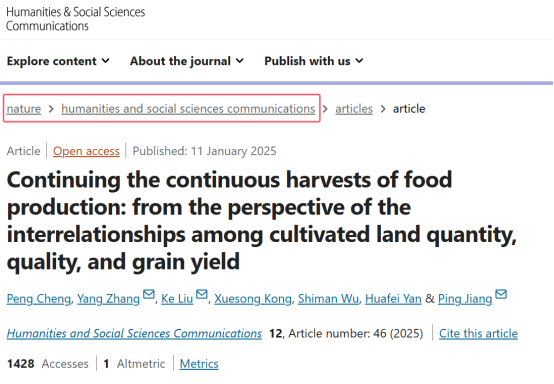Click email envelope icon beside Ke Liu
This screenshot has width=554, height=384.
[202, 294]
